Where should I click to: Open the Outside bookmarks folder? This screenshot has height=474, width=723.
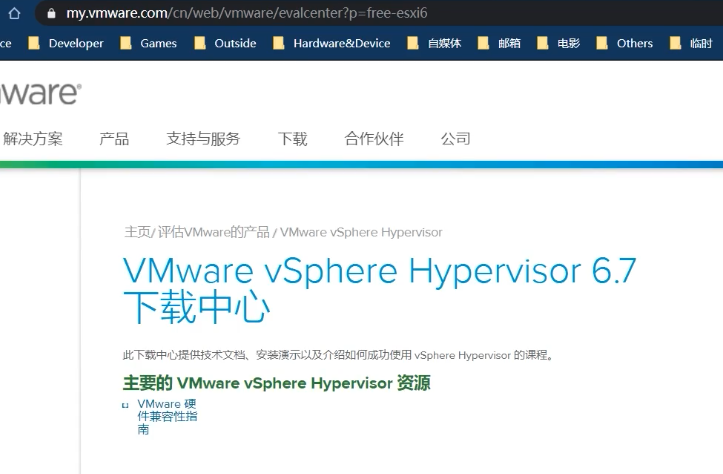tap(225, 43)
